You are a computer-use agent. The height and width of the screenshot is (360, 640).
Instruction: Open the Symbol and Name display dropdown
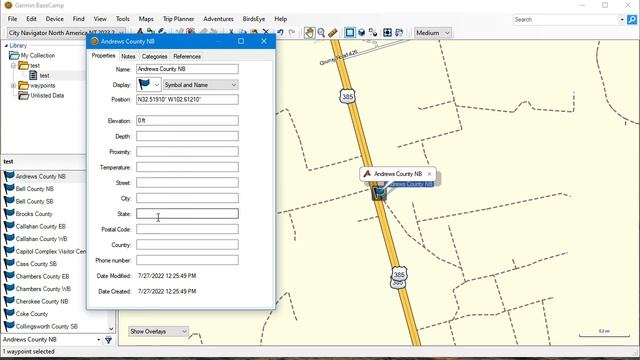(x=201, y=85)
